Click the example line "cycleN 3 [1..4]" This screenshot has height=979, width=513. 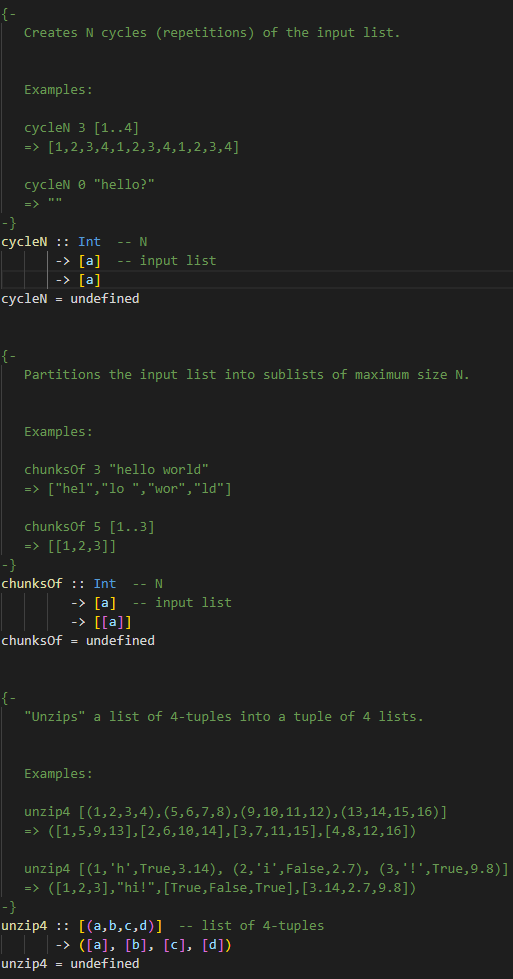pyautogui.click(x=81, y=128)
